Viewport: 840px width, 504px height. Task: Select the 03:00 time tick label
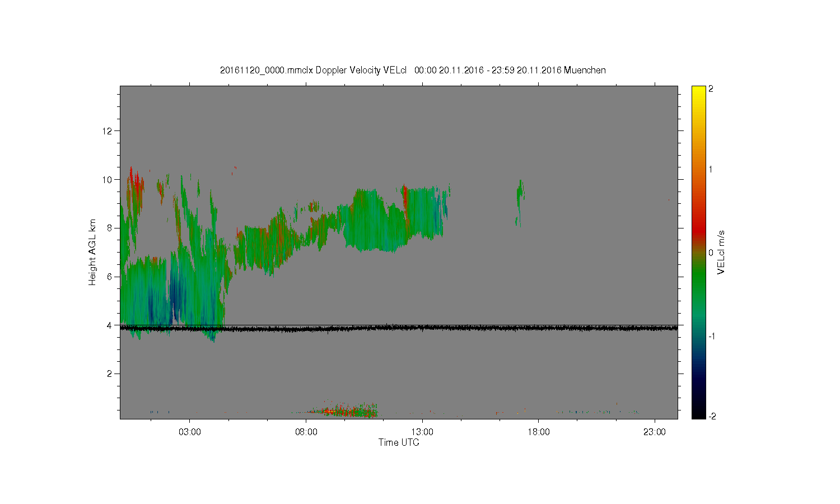pyautogui.click(x=190, y=432)
